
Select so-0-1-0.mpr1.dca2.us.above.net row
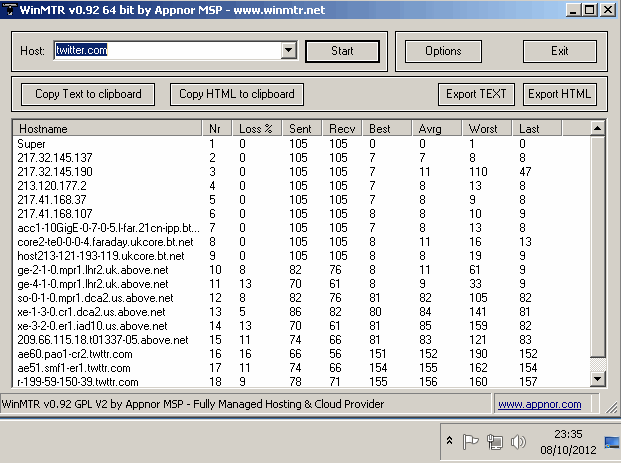tap(302, 297)
